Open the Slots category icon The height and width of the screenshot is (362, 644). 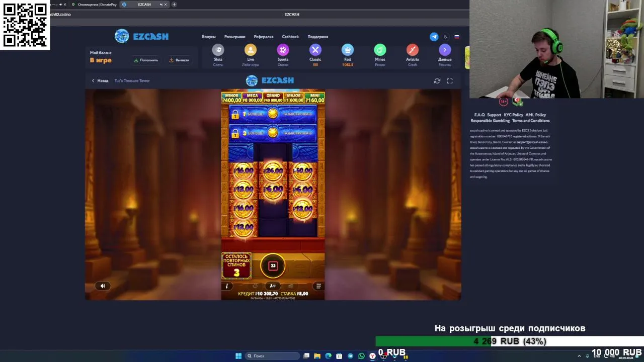coord(218,50)
